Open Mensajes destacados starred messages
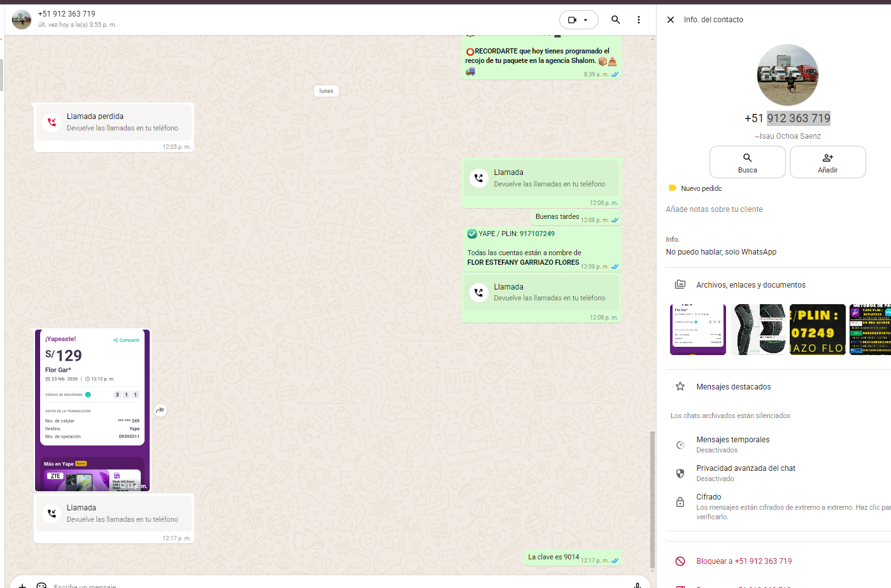Viewport: 891px width, 588px height. point(733,387)
